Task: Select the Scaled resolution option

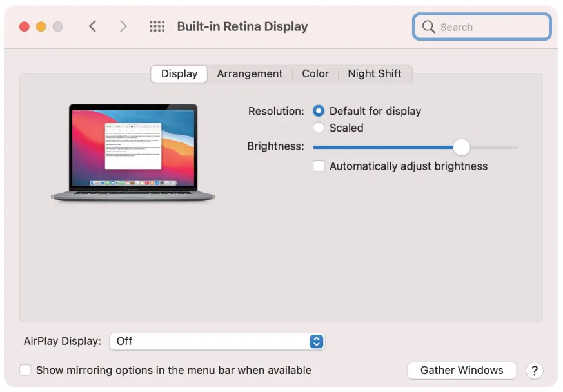Action: tap(319, 128)
